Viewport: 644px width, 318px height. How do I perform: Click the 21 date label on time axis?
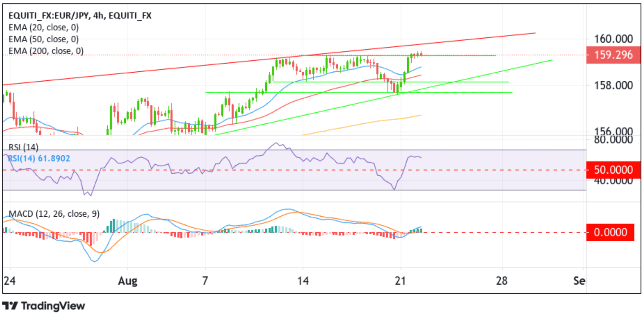(x=400, y=281)
